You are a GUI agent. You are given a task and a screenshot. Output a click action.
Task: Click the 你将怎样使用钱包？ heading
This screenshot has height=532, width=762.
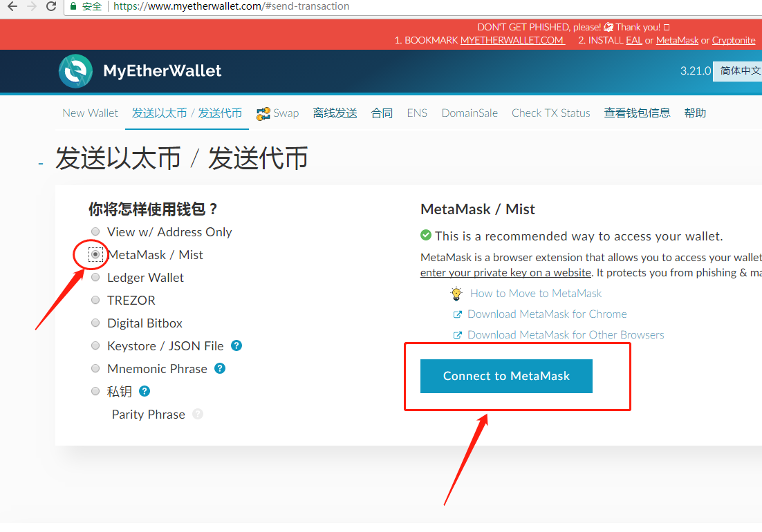coord(153,209)
